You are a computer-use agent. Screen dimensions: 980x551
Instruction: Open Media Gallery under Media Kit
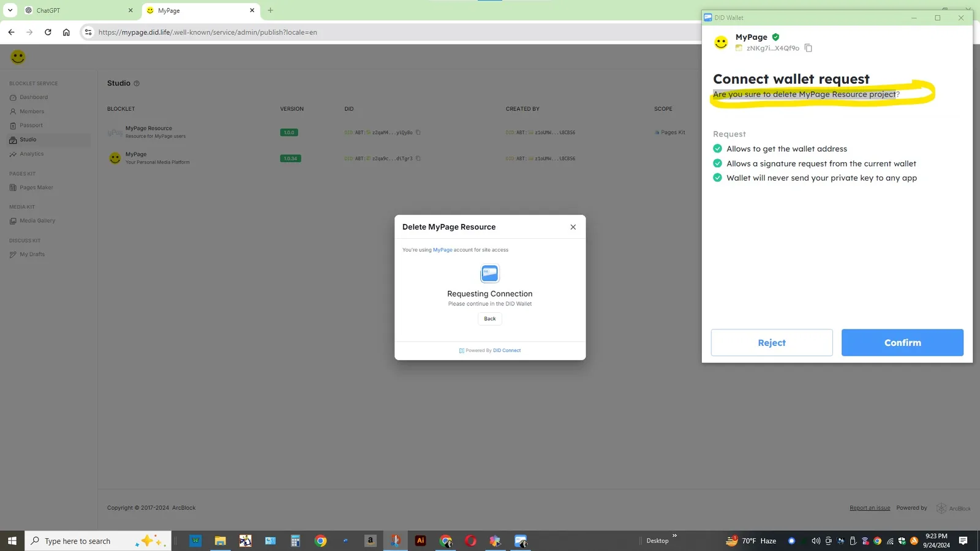pyautogui.click(x=37, y=221)
